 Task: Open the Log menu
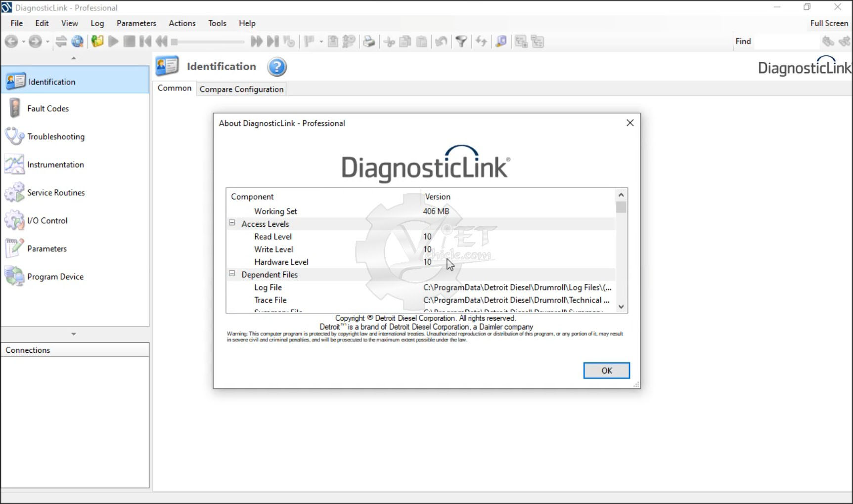pyautogui.click(x=97, y=23)
